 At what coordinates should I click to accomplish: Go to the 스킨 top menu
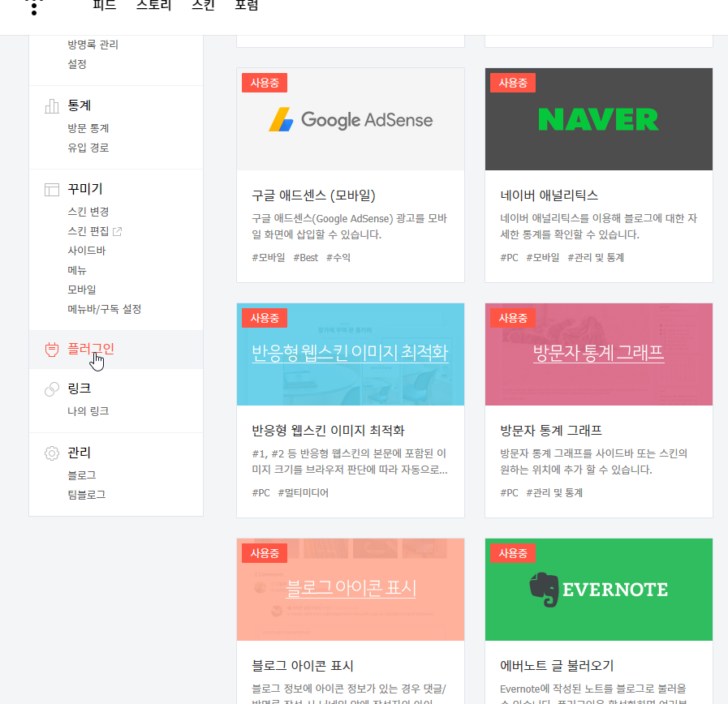click(x=203, y=5)
